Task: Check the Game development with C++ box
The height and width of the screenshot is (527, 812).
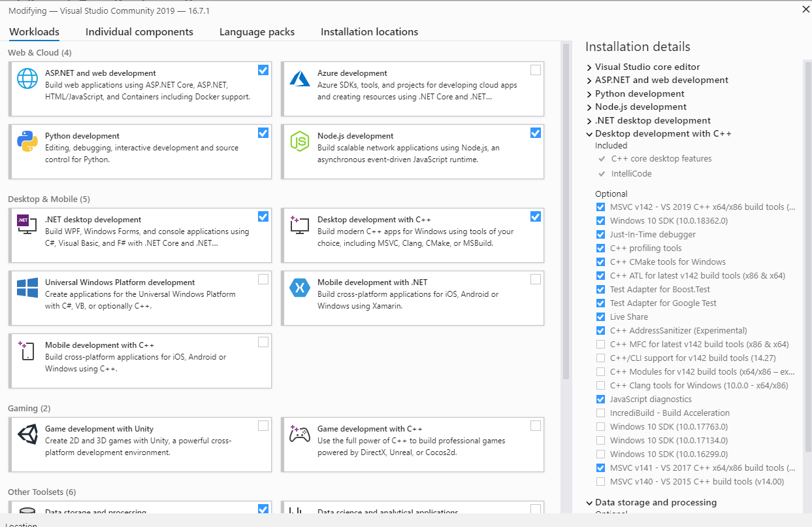Action: [x=536, y=426]
